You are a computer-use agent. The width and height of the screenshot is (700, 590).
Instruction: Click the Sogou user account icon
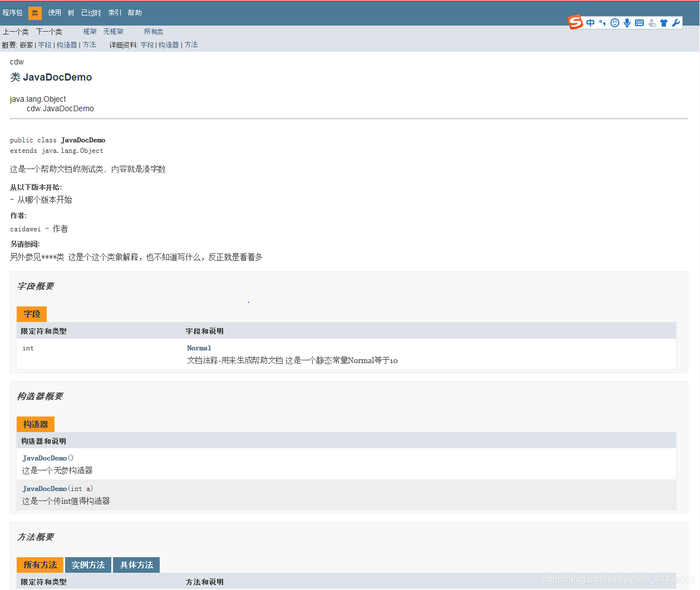click(652, 23)
